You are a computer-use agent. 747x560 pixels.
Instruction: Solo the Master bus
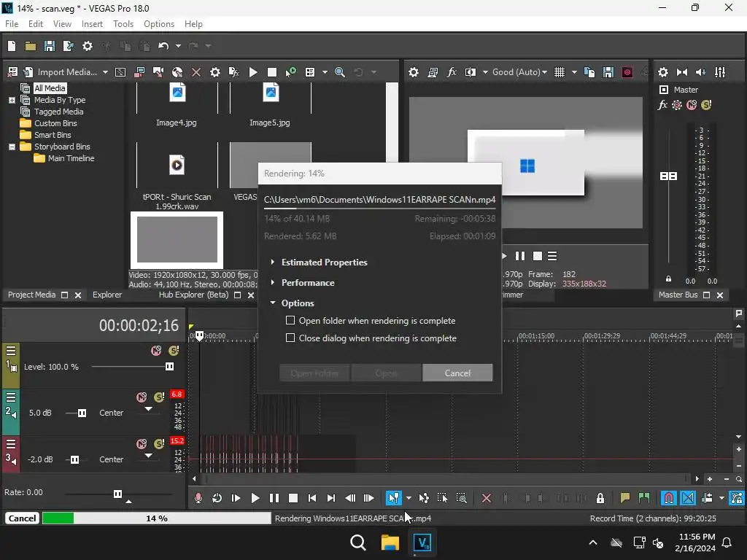[x=706, y=105]
